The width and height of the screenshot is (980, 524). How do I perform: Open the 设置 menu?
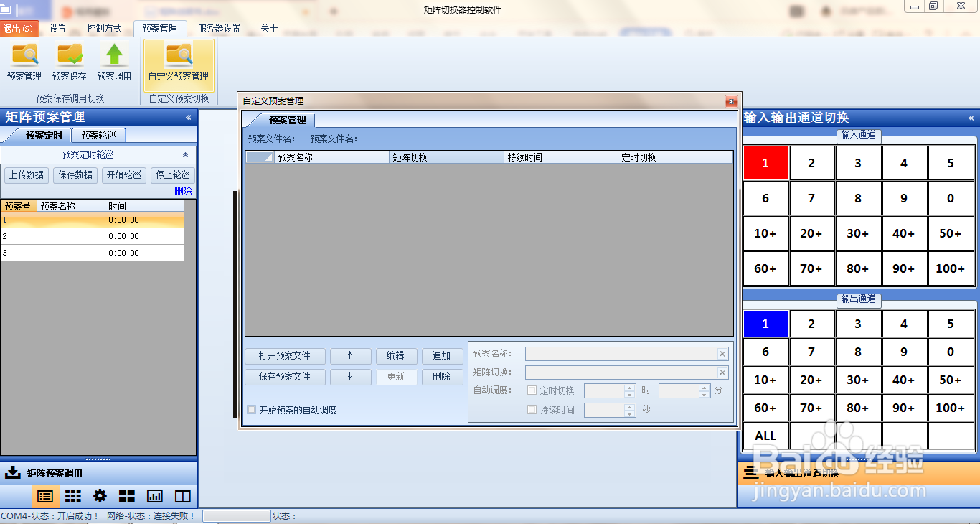click(58, 29)
